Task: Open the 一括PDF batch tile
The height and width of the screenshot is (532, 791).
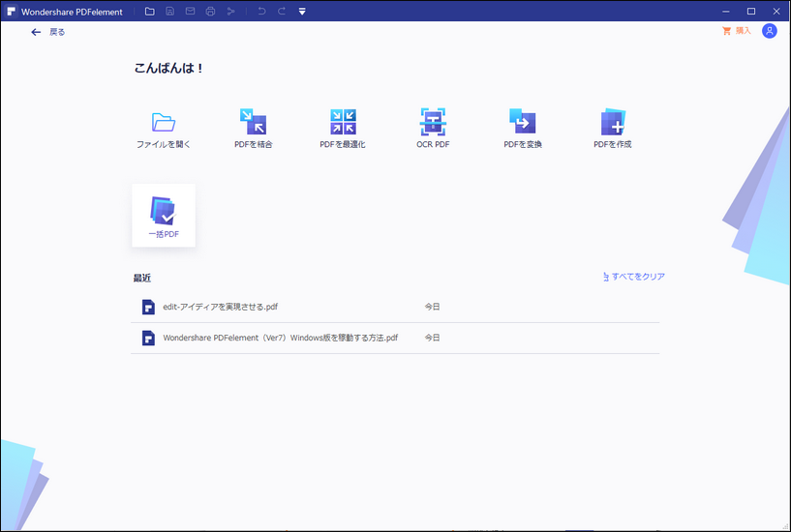Action: coord(164,216)
